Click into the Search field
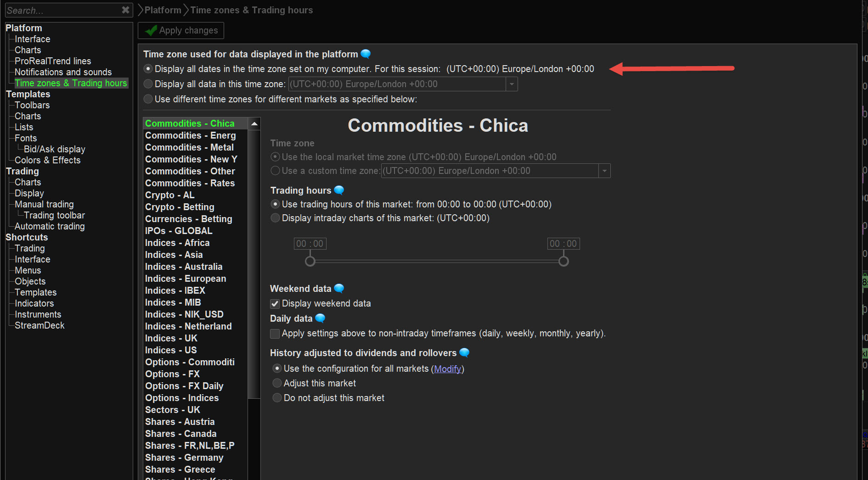The width and height of the screenshot is (868, 480). [x=62, y=10]
